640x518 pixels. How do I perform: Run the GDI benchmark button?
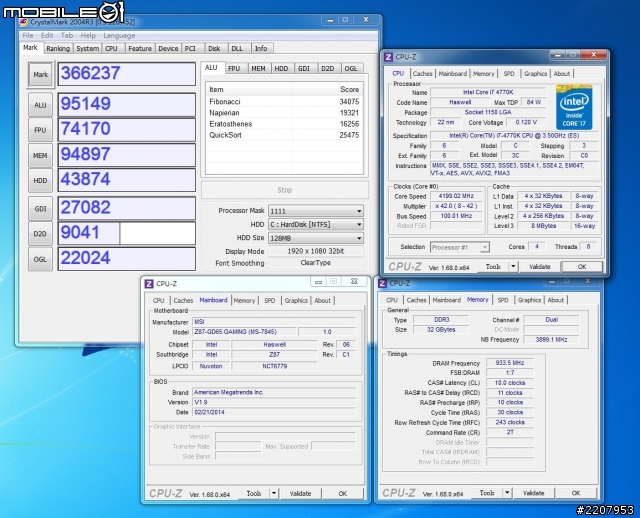(x=40, y=209)
